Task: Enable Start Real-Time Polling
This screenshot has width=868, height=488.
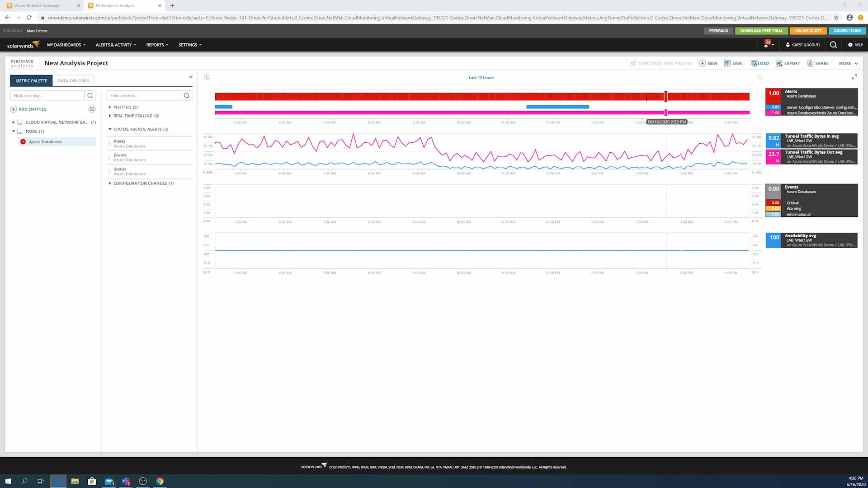Action: click(661, 63)
